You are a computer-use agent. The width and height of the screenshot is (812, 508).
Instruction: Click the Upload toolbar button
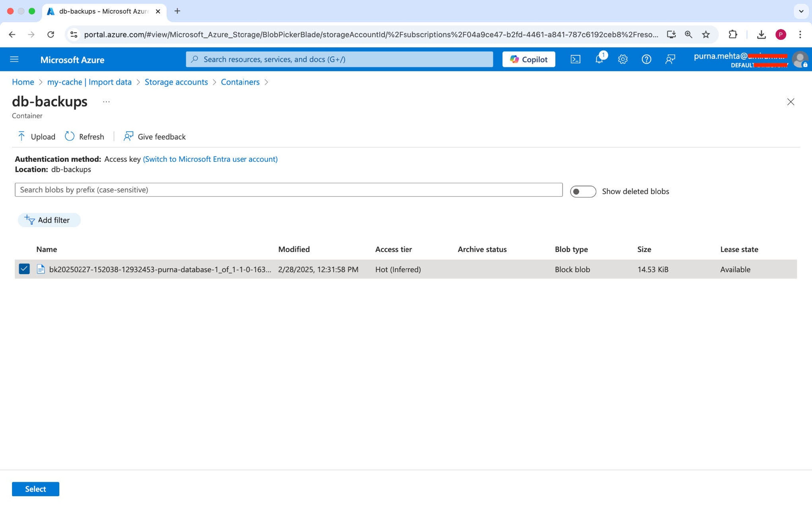pos(36,137)
